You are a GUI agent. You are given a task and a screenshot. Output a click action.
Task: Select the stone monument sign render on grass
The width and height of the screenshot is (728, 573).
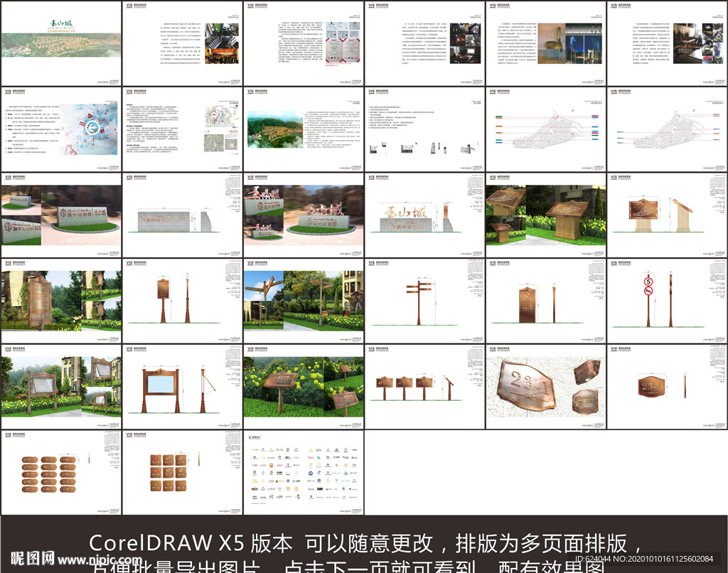[x=61, y=215]
